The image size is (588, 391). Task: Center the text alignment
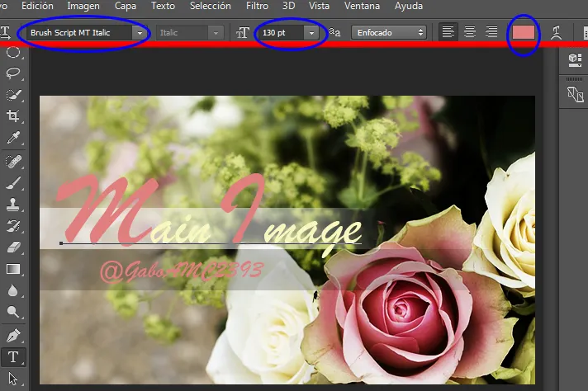(470, 32)
